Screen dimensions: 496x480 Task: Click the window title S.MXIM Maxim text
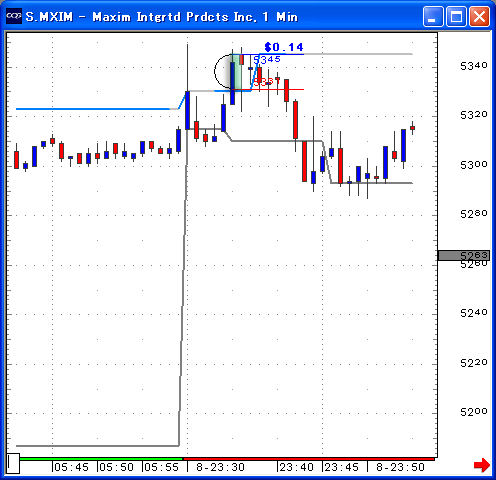tap(162, 17)
